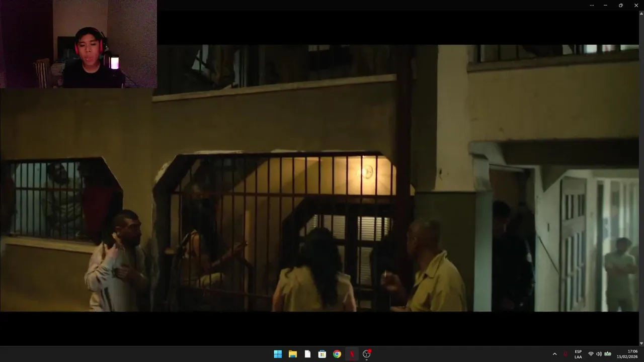This screenshot has height=362, width=644.
Task: Open OBS Studio from the taskbar
Action: pos(367,354)
